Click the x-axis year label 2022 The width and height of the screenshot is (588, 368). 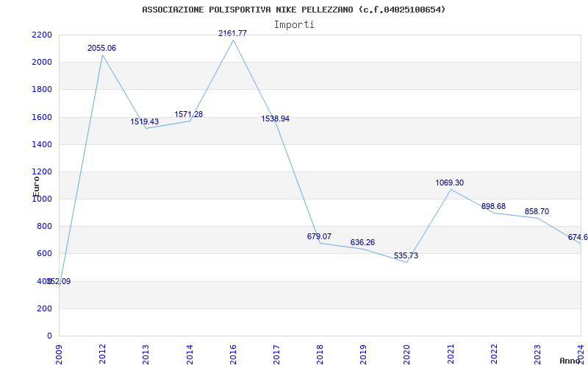click(494, 355)
